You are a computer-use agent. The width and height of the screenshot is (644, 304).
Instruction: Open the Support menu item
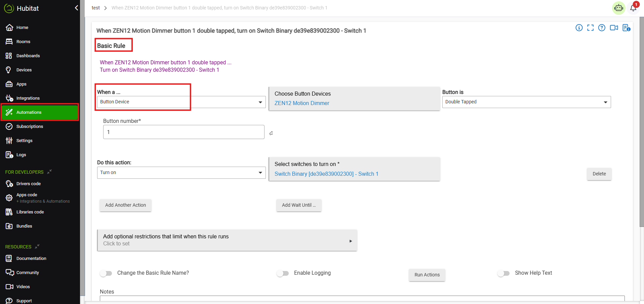click(x=24, y=301)
